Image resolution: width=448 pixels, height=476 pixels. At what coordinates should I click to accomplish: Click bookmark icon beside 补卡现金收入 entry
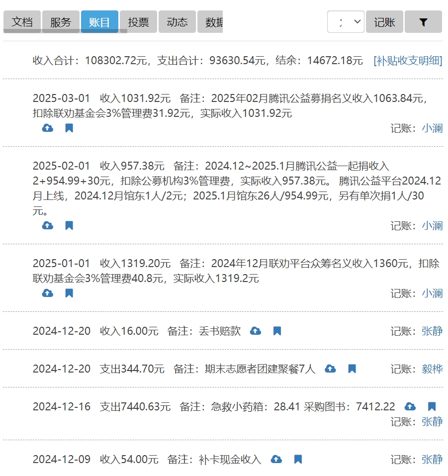298,460
